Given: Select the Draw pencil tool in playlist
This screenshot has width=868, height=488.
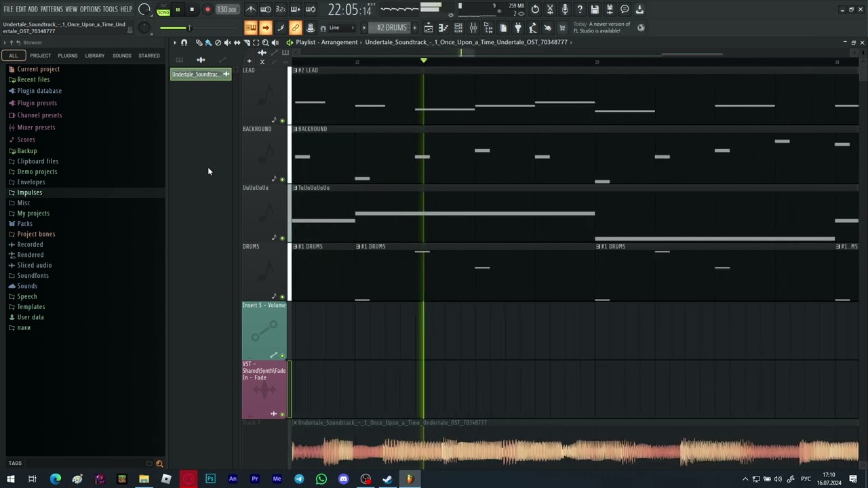Looking at the screenshot, I should 199,43.
